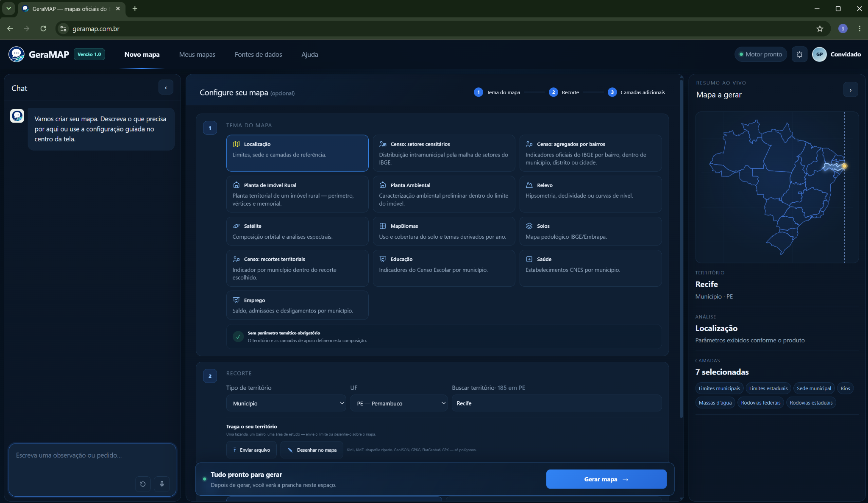Choose the Planta Ambiental theme card
The width and height of the screenshot is (868, 503).
coord(444,194)
